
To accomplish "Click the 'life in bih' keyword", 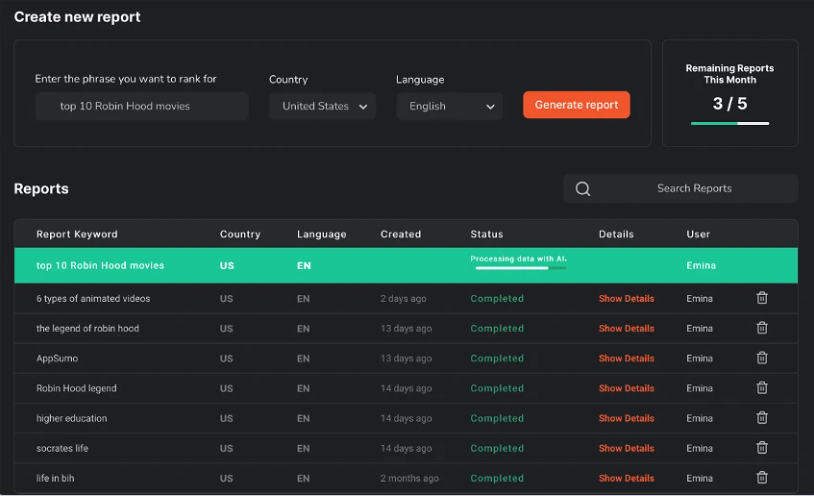I will [x=55, y=478].
